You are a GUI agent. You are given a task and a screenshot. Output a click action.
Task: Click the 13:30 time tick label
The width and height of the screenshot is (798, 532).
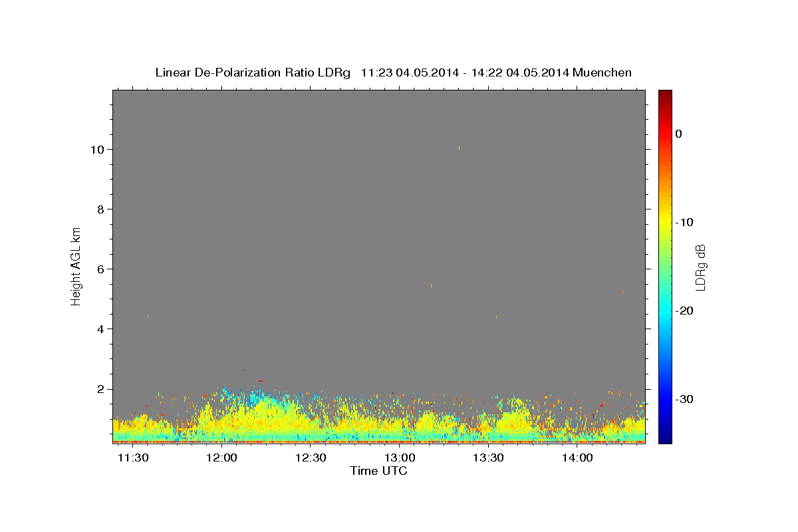tap(489, 458)
